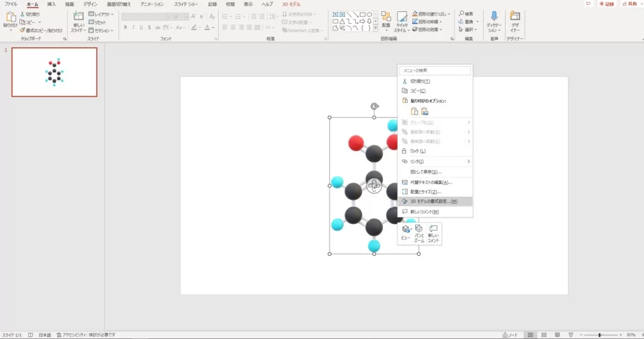The image size is (644, 339).
Task: Click the rotate handle above the model
Action: click(374, 106)
